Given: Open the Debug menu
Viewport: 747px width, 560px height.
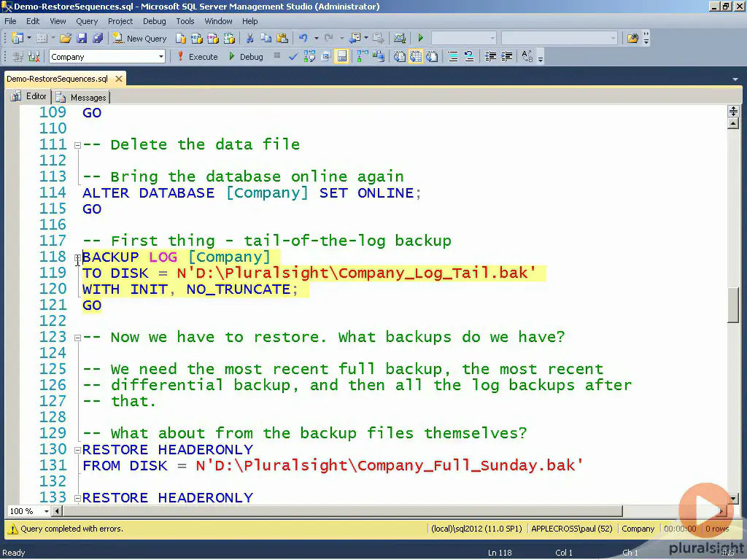Looking at the screenshot, I should [x=155, y=21].
